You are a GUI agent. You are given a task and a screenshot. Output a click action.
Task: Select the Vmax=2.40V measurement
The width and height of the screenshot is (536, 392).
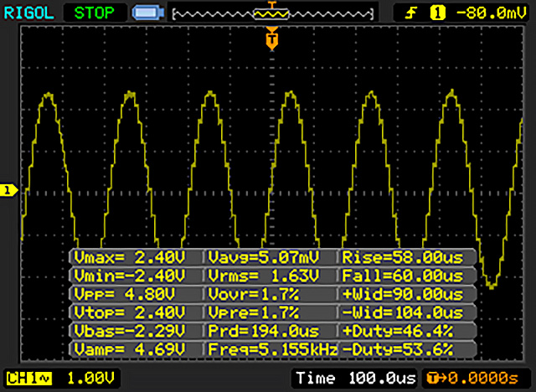tap(137, 256)
